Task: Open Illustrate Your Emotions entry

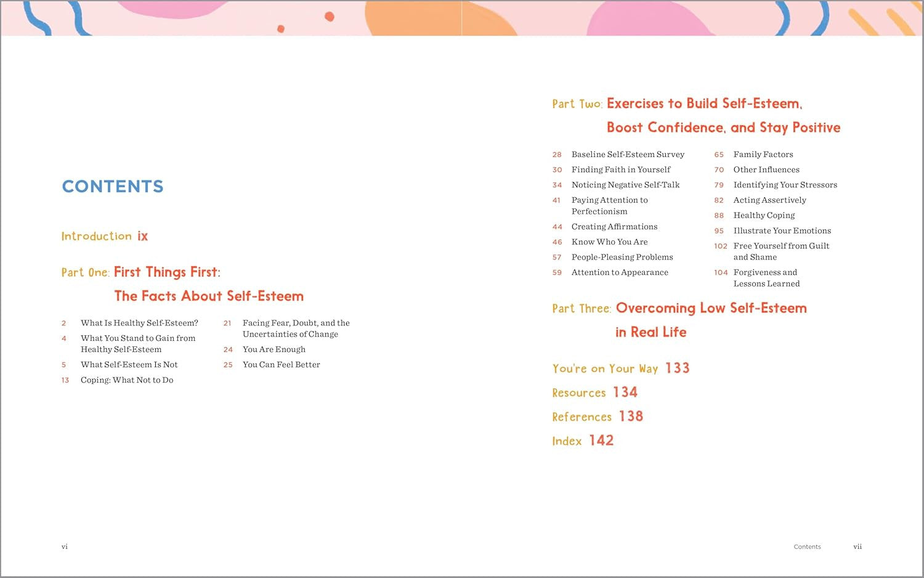Action: coord(782,230)
